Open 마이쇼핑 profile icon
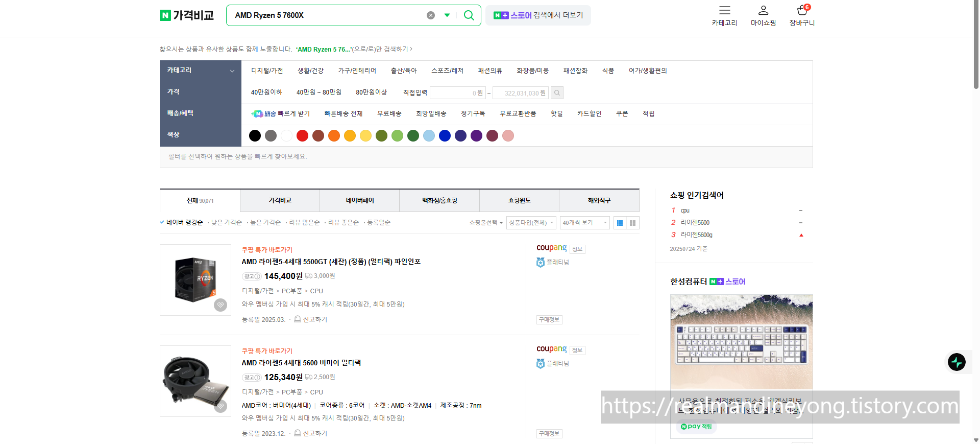The width and height of the screenshot is (980, 444). [x=763, y=10]
